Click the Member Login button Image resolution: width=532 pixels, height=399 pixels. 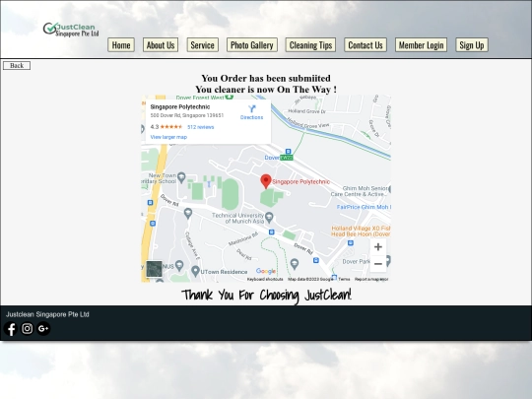click(x=421, y=44)
